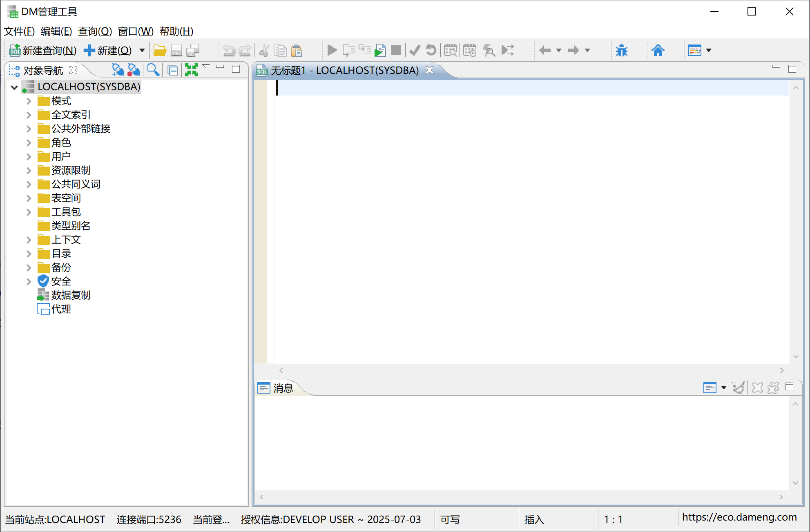Click the https://eco.dameng.com link

(x=739, y=517)
